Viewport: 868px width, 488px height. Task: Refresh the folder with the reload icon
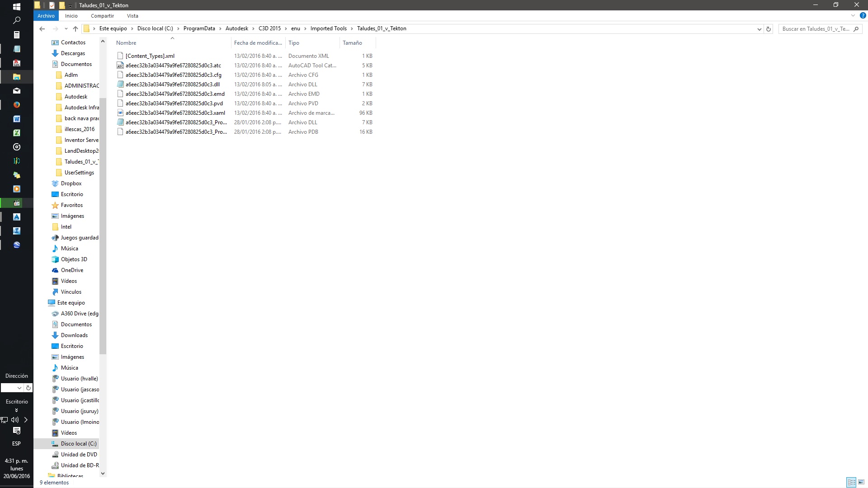[x=768, y=29]
